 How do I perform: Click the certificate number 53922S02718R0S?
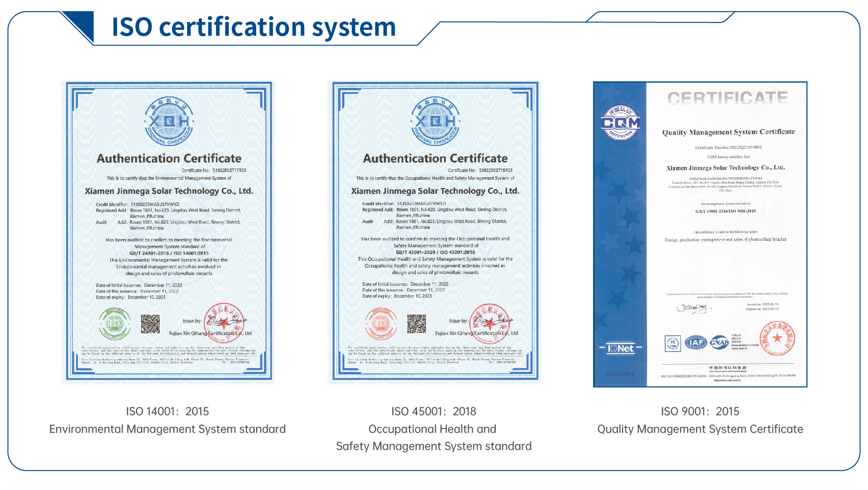tap(496, 170)
